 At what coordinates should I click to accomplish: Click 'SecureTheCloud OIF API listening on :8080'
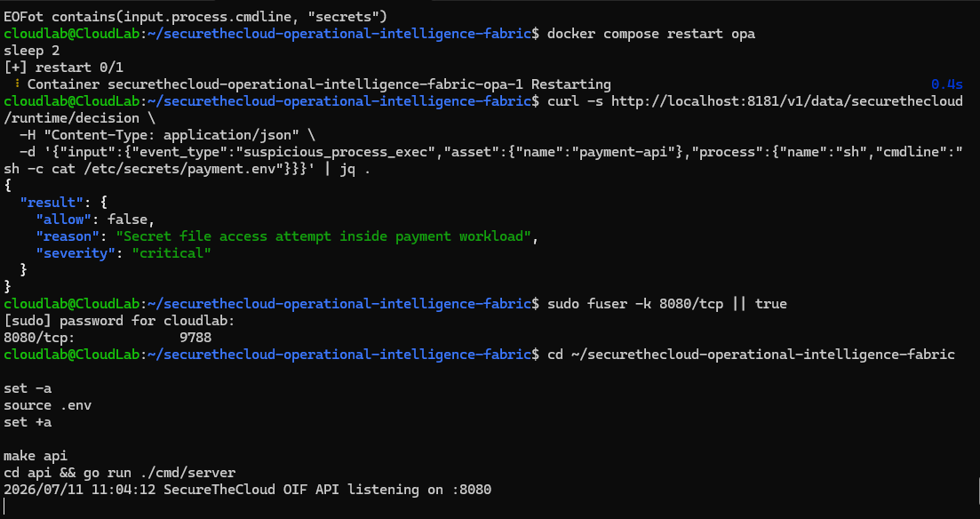coord(328,489)
